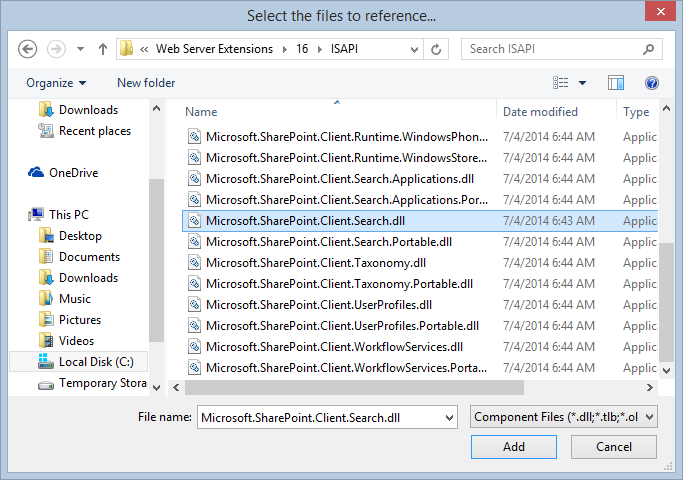Click DLL icon of Microsoft.SharePoint.Client.Search.dll
The height and width of the screenshot is (480, 683).
194,220
